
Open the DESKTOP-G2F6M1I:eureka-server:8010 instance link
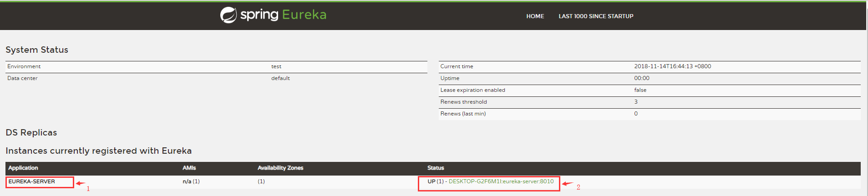coord(501,181)
